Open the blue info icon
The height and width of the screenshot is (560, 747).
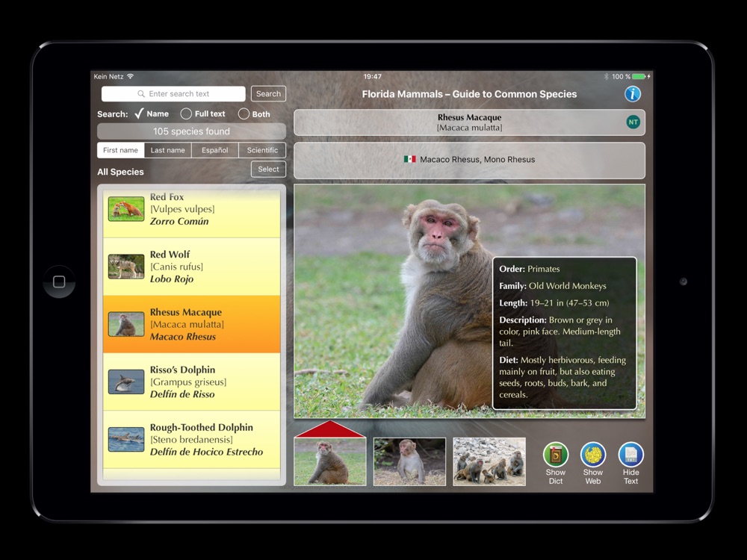pyautogui.click(x=633, y=94)
